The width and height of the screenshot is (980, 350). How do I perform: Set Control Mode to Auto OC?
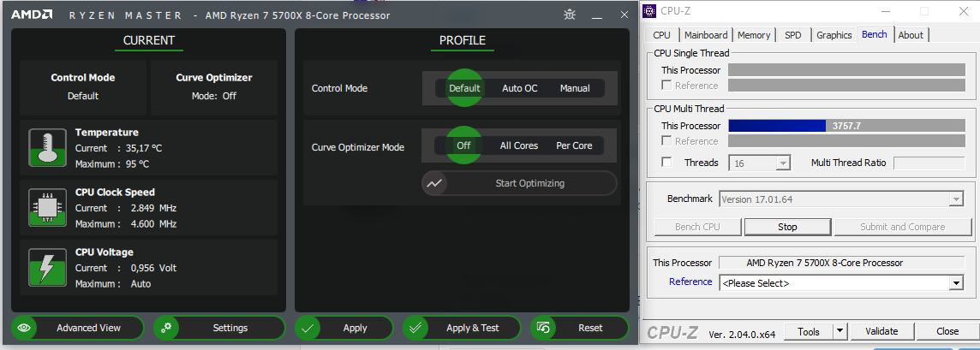click(519, 88)
